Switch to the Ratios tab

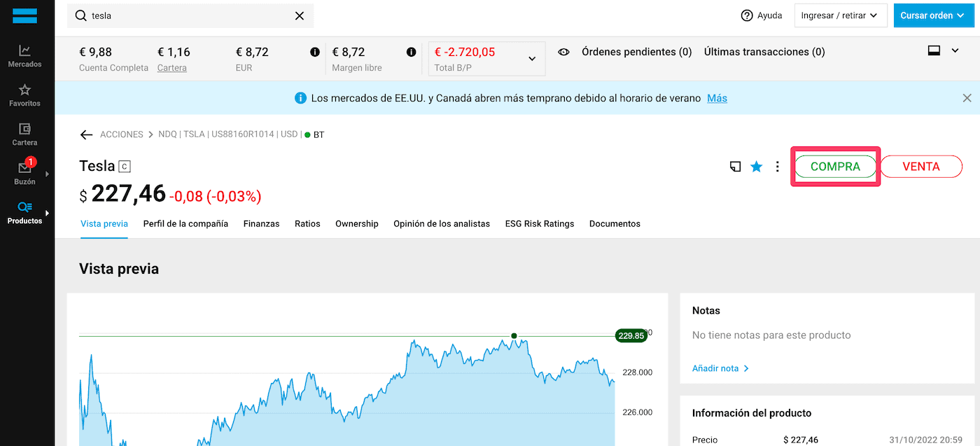tap(307, 224)
